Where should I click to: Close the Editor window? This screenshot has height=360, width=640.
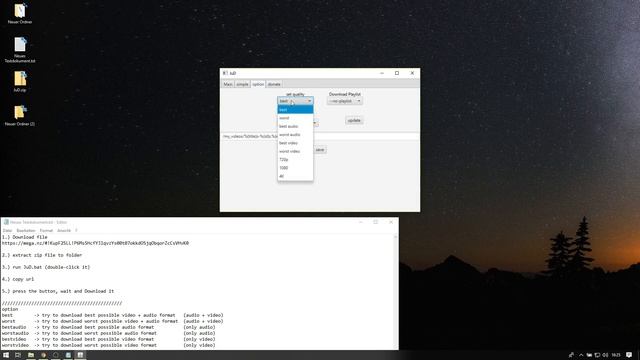click(391, 222)
